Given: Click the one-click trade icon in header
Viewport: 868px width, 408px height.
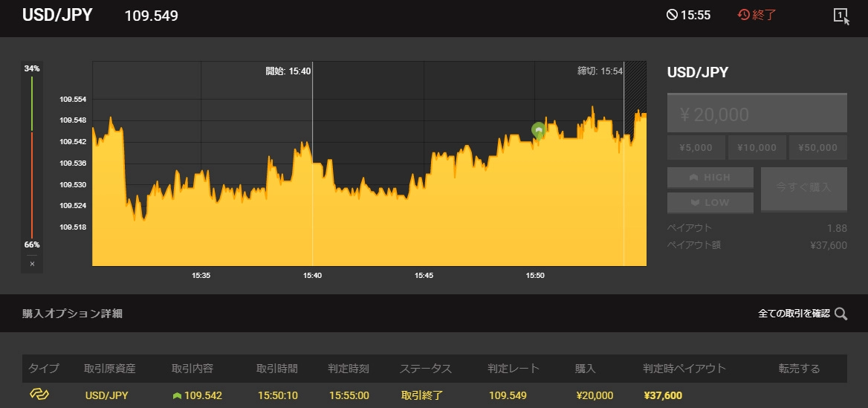Looking at the screenshot, I should click(841, 16).
